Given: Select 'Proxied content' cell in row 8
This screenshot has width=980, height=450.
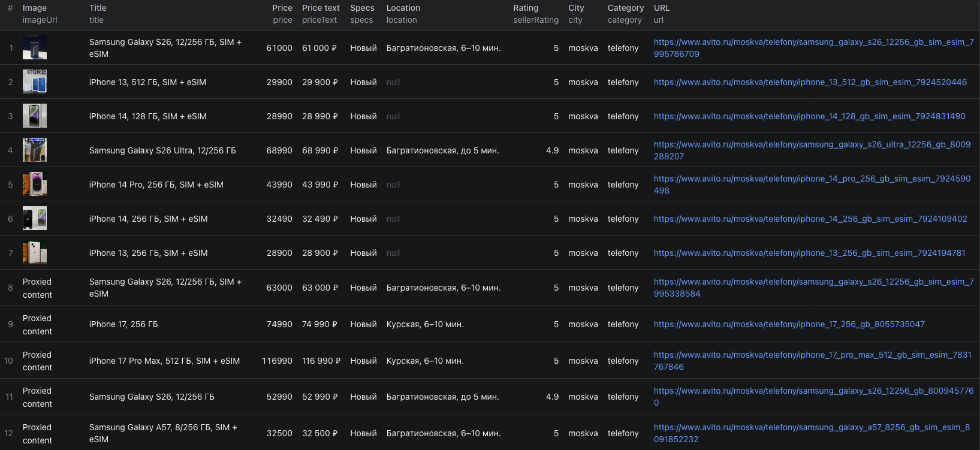Looking at the screenshot, I should click(37, 288).
